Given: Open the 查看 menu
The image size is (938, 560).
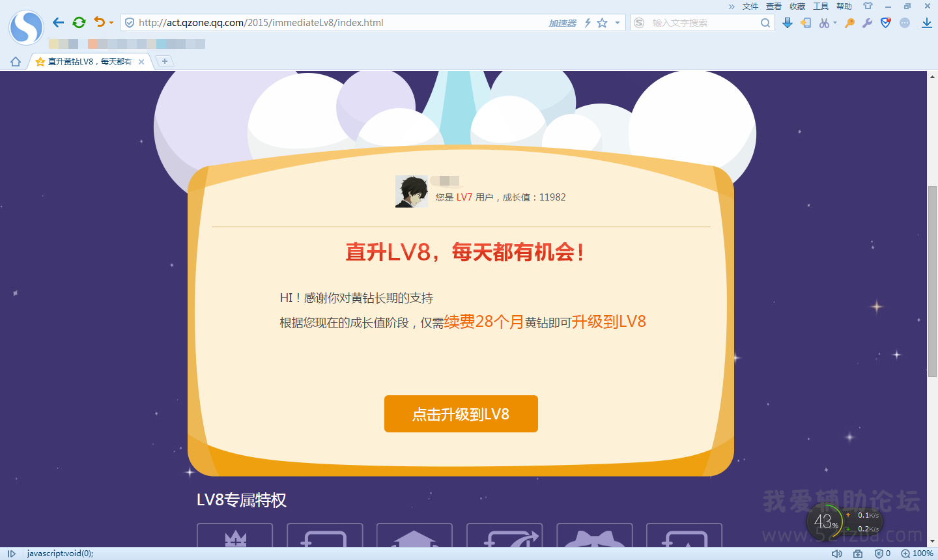Looking at the screenshot, I should tap(774, 7).
